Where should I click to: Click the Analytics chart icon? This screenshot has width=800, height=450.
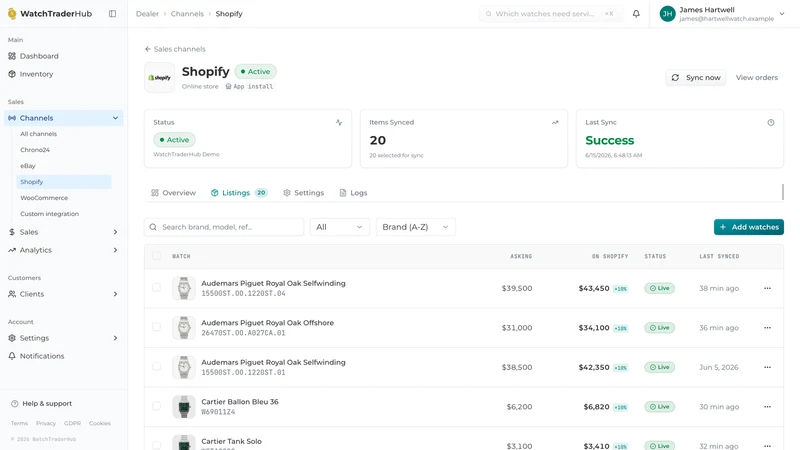tap(12, 250)
